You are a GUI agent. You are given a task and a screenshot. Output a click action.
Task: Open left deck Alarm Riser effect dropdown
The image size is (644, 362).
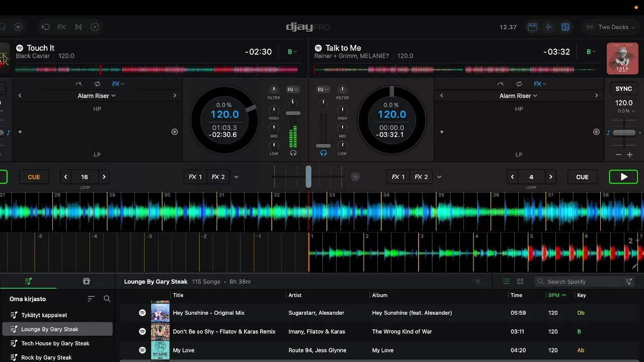(97, 96)
